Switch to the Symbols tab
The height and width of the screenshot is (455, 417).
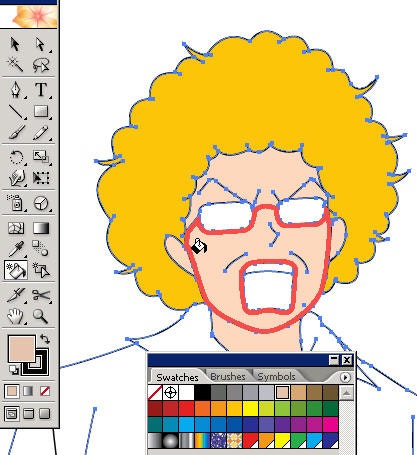[x=276, y=376]
